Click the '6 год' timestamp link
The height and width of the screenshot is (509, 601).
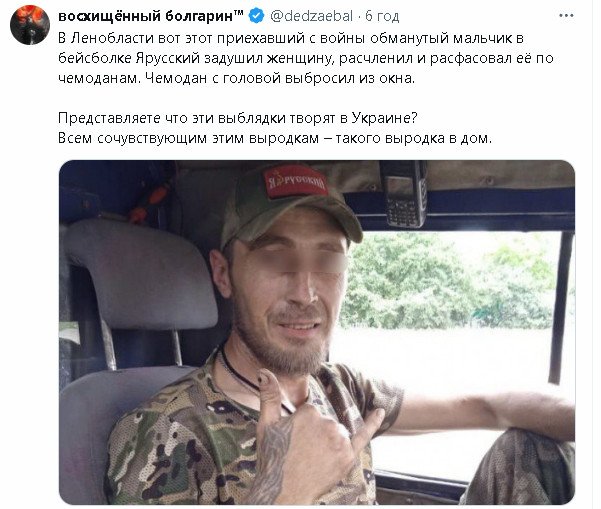[382, 16]
